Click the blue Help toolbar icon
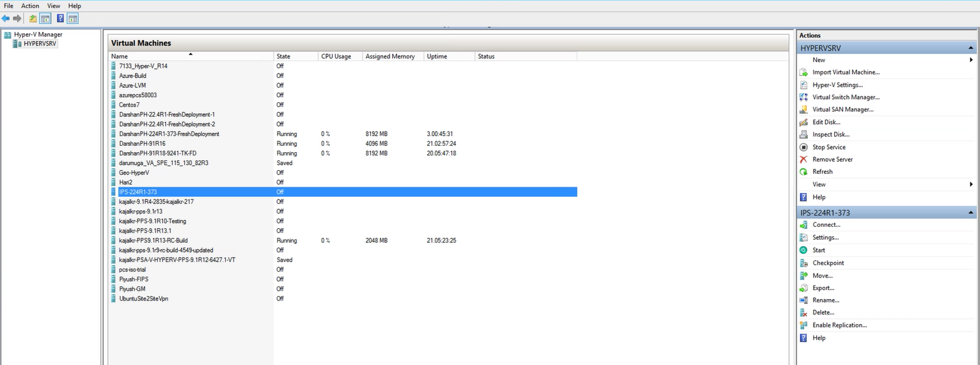980x365 pixels. 60,18
